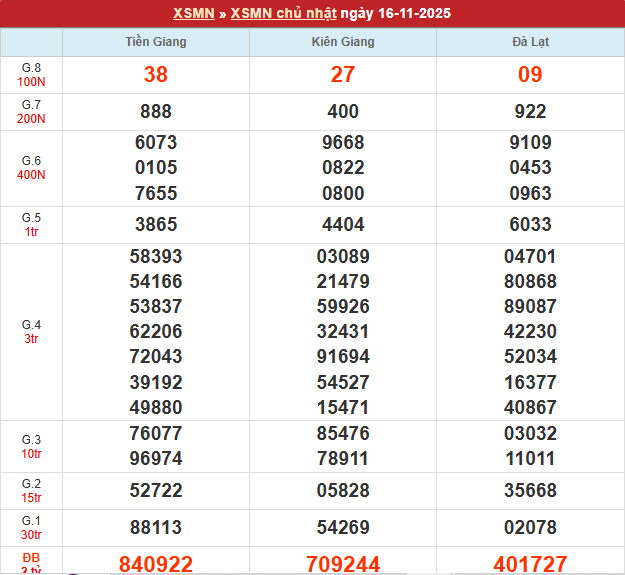Click the G.1 value 88113
The image size is (625, 575).
[x=156, y=528]
